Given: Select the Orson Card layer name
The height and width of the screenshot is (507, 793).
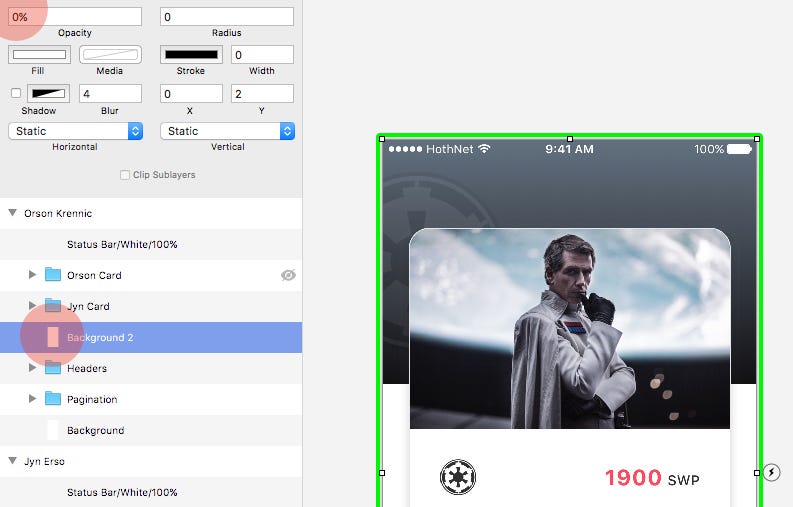Looking at the screenshot, I should click(94, 275).
